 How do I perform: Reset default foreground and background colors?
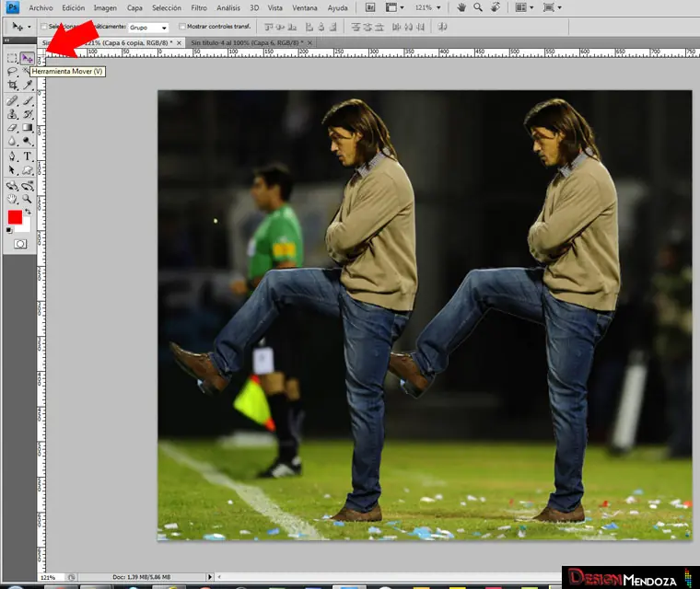click(9, 230)
